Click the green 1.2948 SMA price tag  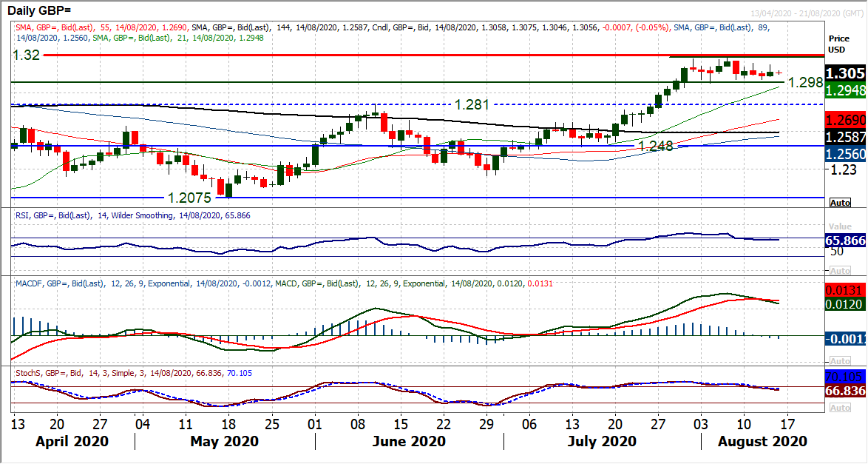point(846,90)
